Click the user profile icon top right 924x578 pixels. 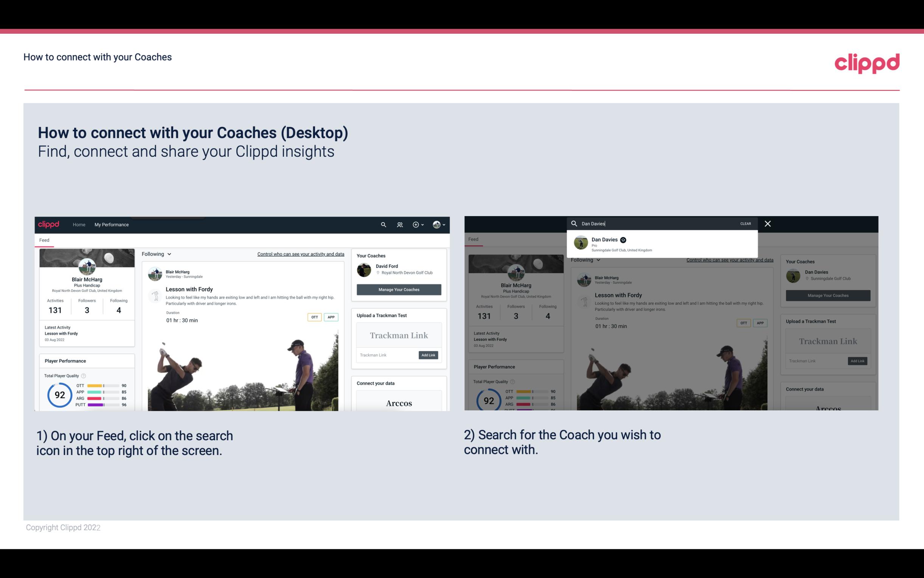436,224
